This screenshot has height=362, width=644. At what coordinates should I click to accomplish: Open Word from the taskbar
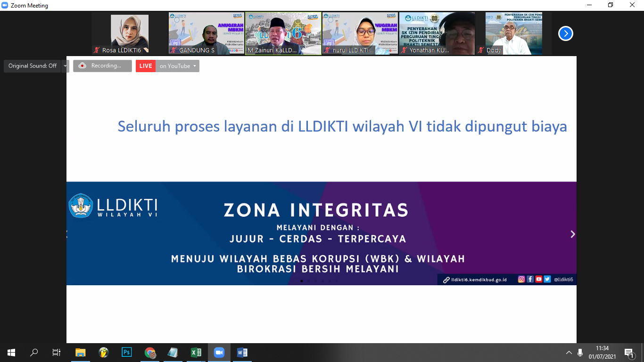[x=242, y=352]
